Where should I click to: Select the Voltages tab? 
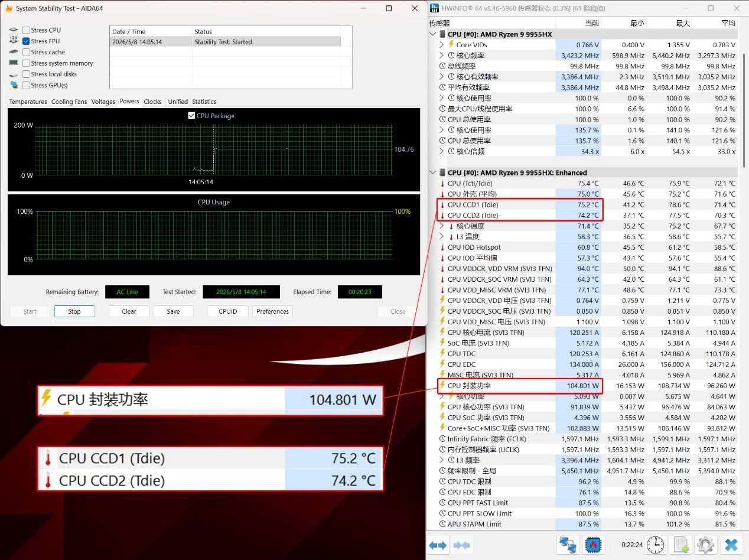pyautogui.click(x=103, y=102)
